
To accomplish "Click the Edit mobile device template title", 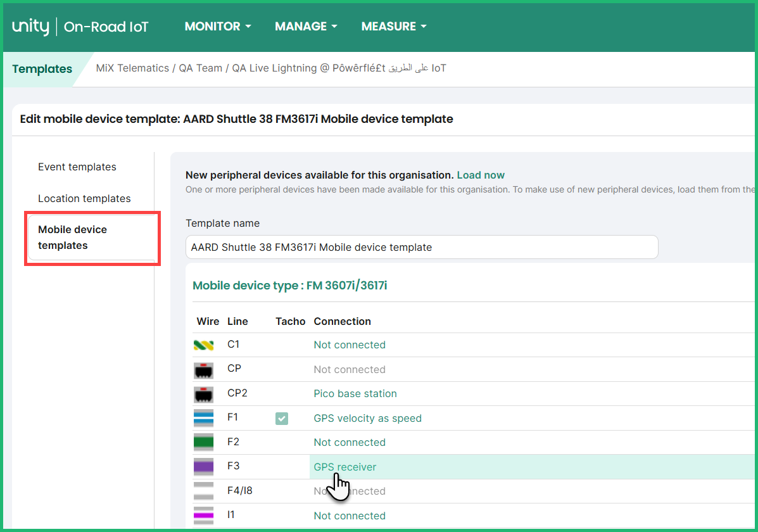I will coord(236,119).
